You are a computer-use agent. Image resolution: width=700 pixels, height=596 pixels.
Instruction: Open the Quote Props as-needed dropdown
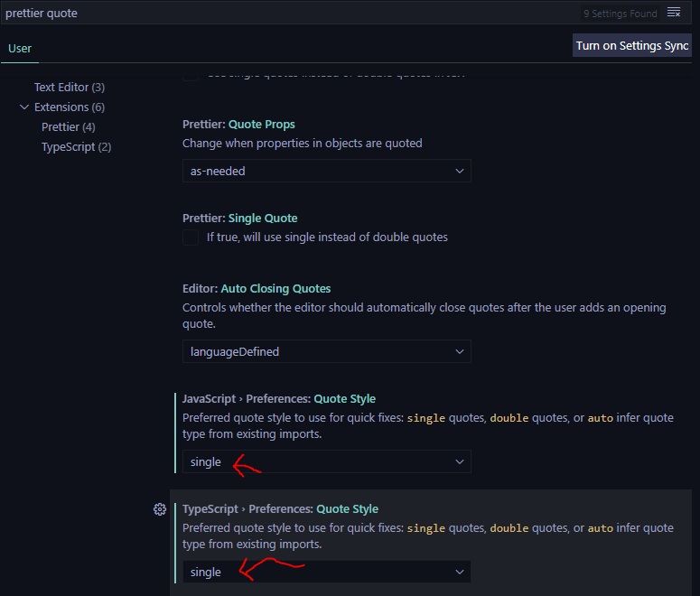point(327,171)
